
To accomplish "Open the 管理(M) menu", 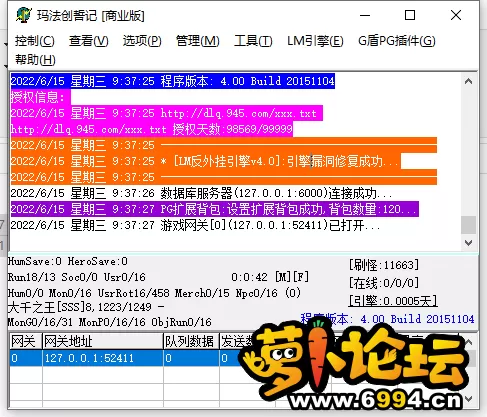I will point(198,41).
